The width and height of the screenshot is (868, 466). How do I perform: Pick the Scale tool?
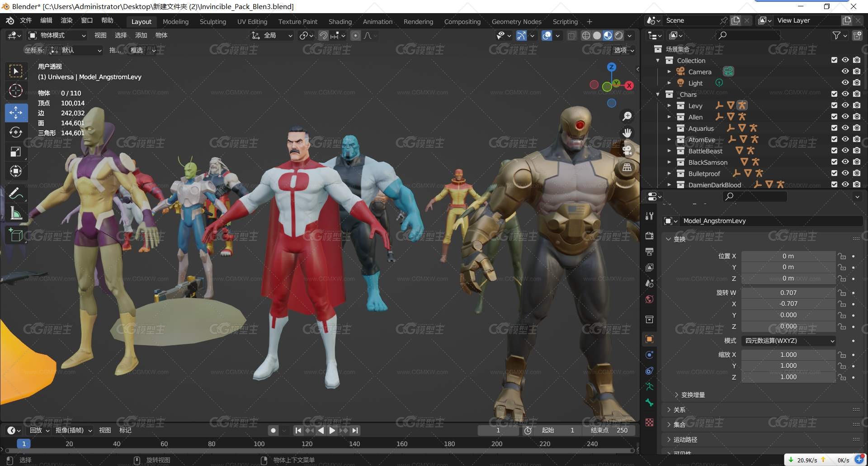(16, 152)
